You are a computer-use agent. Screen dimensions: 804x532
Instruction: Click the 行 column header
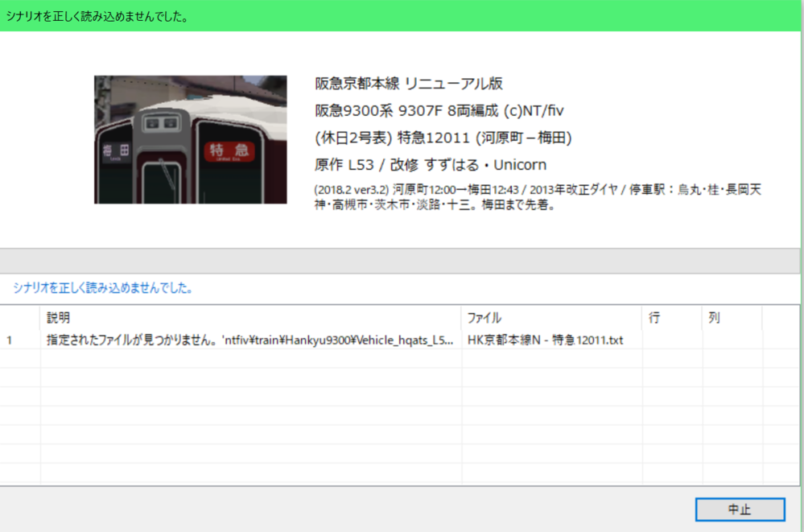point(671,318)
